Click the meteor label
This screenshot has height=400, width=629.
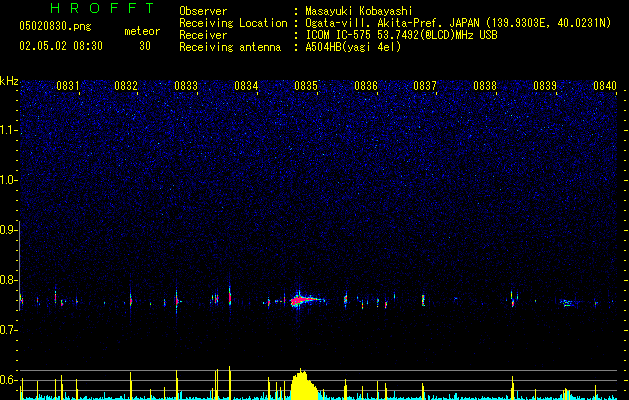[x=142, y=31]
